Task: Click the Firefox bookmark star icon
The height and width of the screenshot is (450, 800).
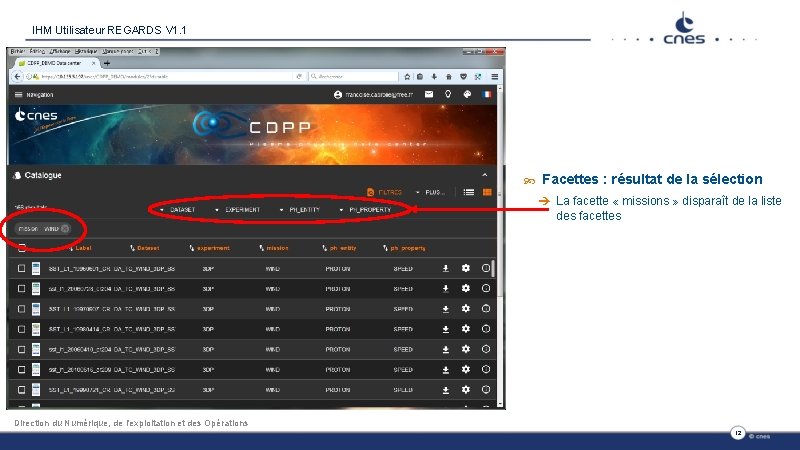Action: (x=407, y=77)
